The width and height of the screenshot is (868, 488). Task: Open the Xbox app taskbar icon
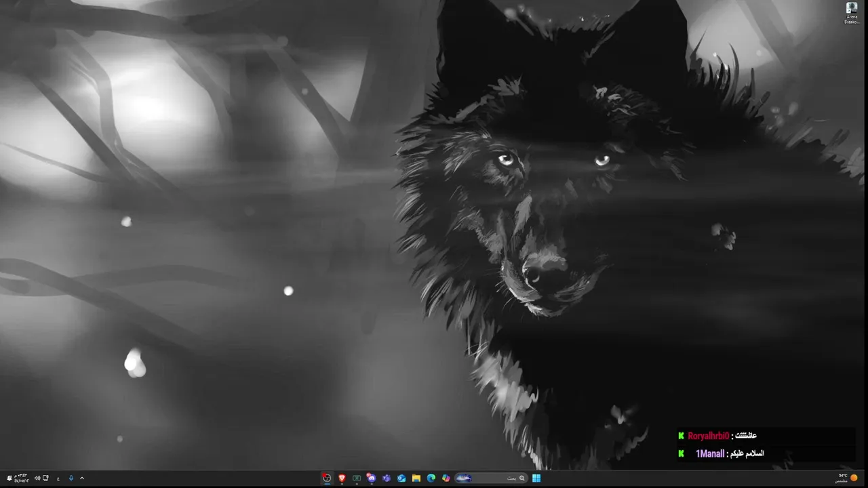pos(357,478)
